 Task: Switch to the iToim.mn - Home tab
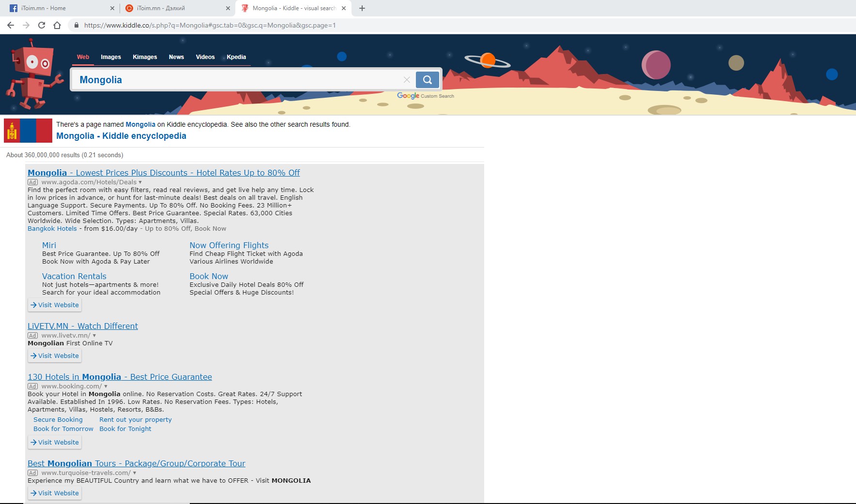coord(61,8)
